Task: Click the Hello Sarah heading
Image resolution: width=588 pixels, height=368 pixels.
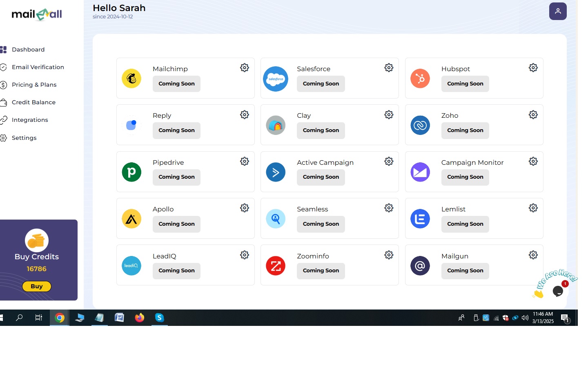Action: click(119, 8)
